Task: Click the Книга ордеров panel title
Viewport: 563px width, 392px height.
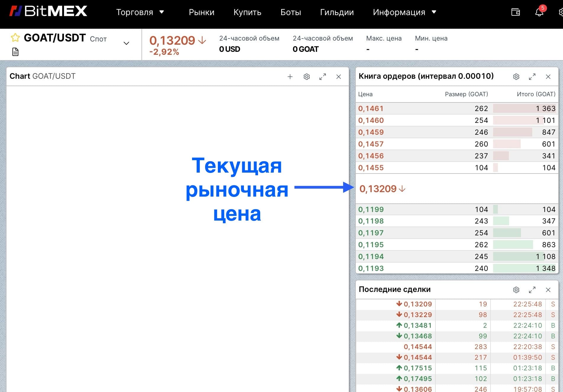Action: [x=426, y=76]
